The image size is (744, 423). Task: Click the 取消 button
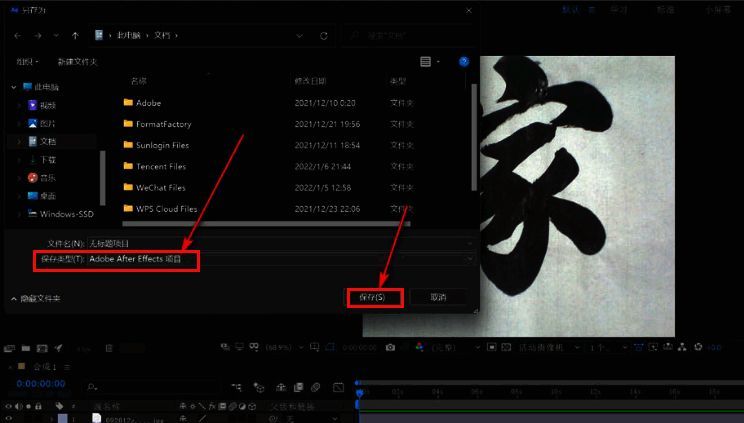pyautogui.click(x=438, y=297)
